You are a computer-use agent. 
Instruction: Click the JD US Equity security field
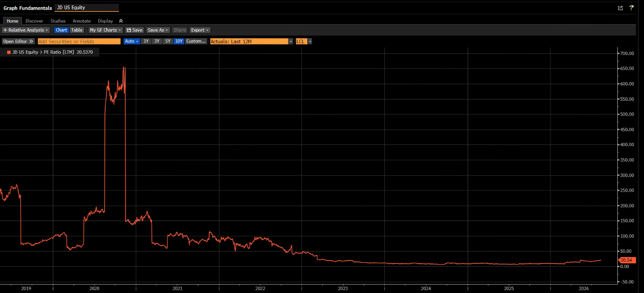87,8
